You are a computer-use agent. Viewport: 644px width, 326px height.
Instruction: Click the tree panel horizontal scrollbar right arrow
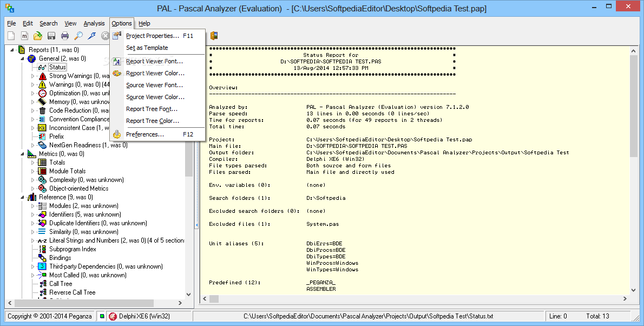180,303
